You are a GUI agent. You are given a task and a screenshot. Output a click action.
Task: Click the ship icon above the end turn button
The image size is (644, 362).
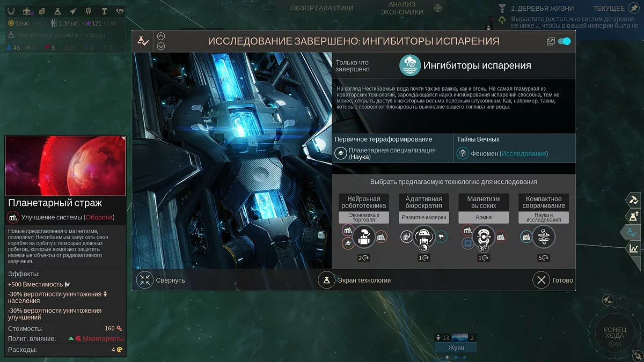pos(608,299)
